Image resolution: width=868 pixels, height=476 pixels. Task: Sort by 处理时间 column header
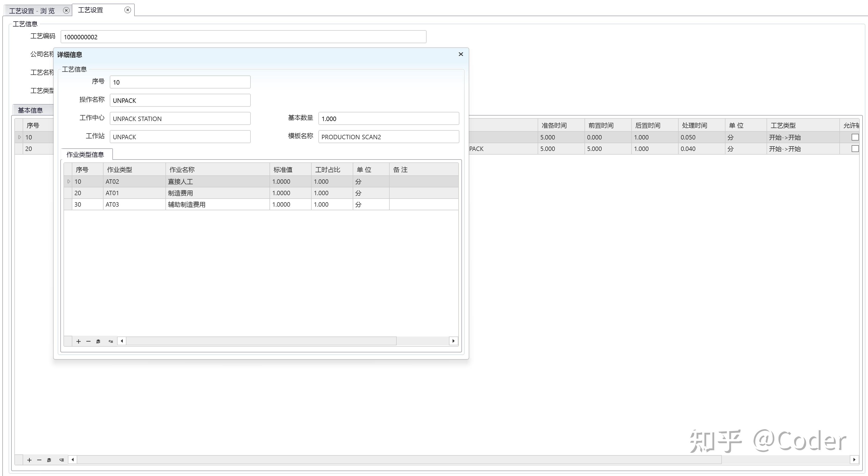(695, 125)
